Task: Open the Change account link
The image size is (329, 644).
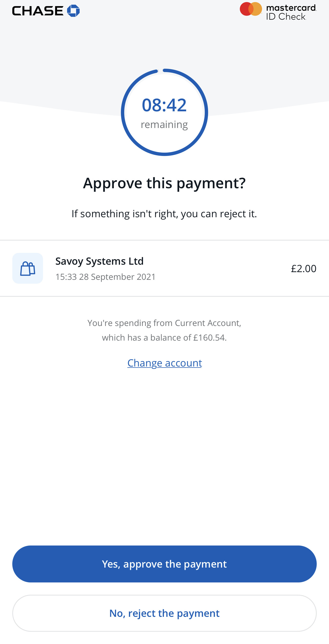Action: [165, 363]
